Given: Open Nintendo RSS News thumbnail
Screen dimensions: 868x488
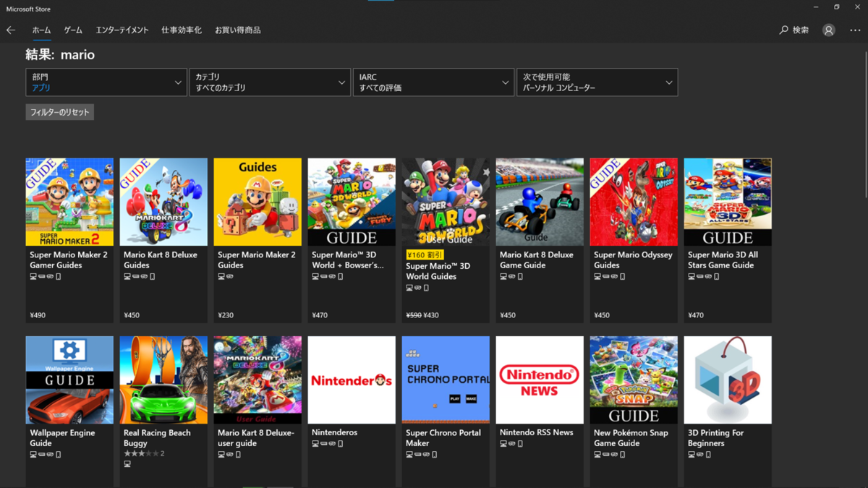Looking at the screenshot, I should pyautogui.click(x=540, y=380).
